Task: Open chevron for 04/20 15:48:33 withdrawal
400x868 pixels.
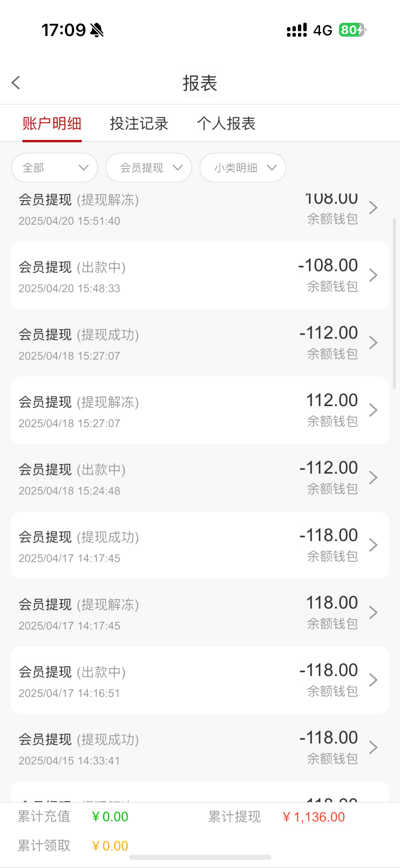Action: point(373,275)
